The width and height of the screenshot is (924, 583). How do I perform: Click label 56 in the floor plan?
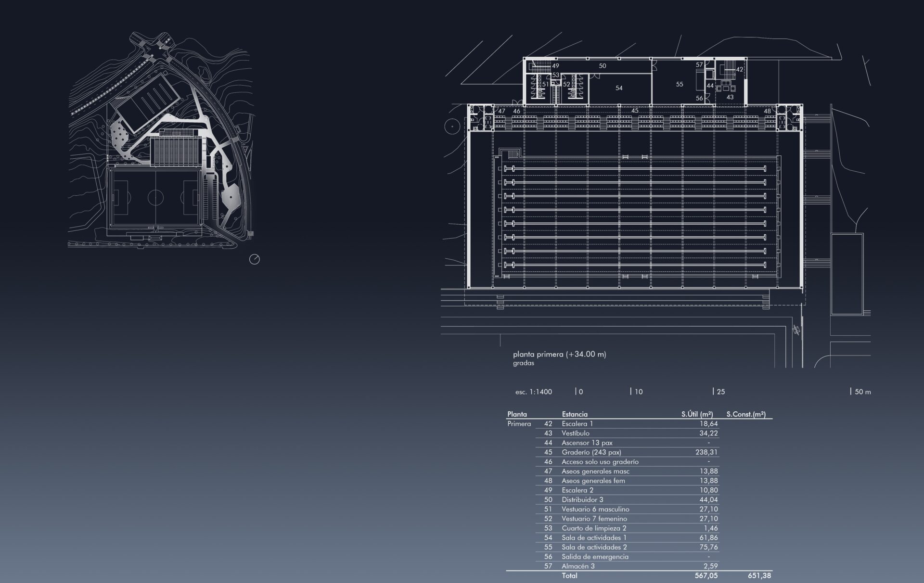click(x=699, y=98)
